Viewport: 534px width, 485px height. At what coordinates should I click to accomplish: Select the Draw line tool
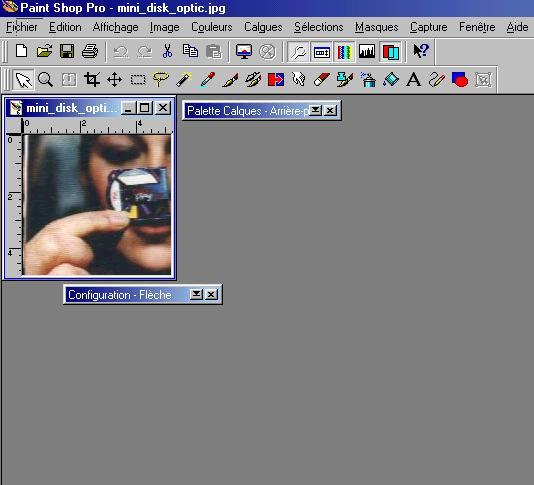pos(437,80)
